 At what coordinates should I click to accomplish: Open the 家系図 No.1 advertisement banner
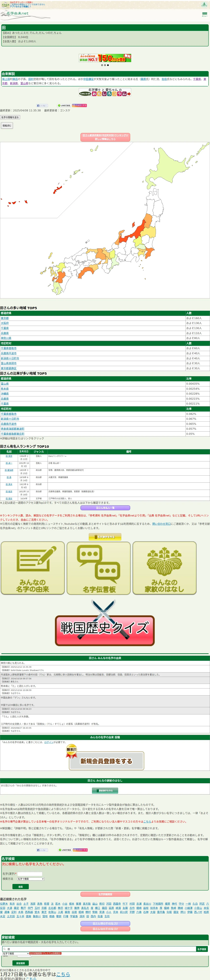[105, 58]
